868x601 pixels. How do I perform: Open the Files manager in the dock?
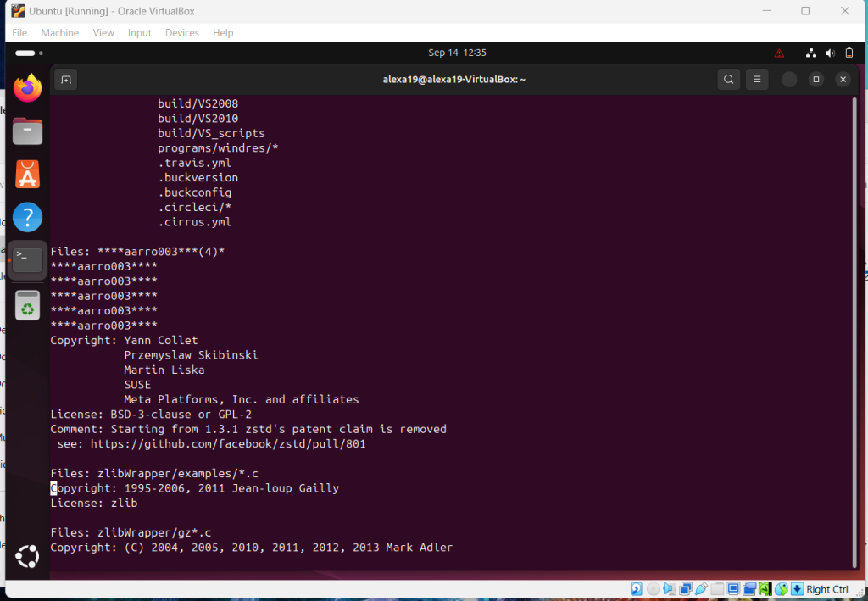pos(27,131)
